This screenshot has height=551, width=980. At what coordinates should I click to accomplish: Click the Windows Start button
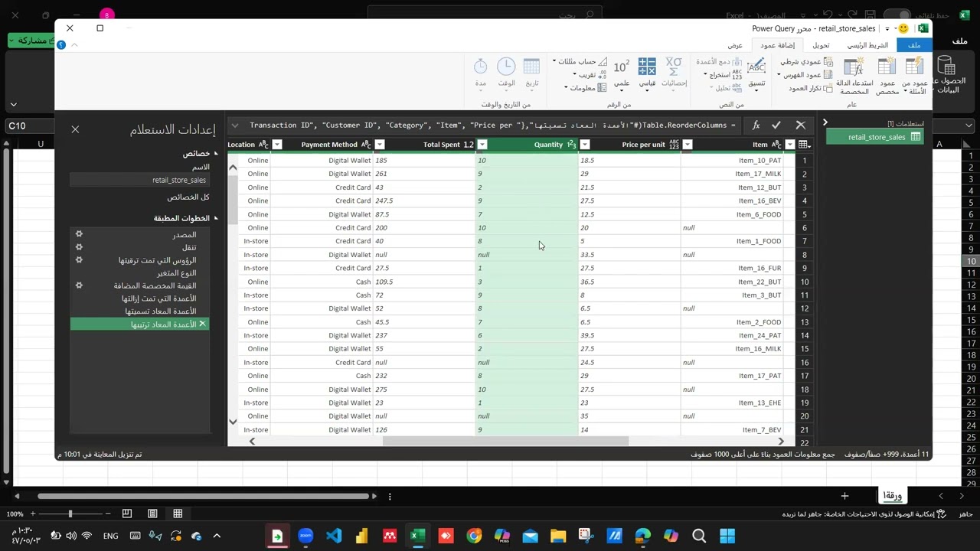(727, 536)
